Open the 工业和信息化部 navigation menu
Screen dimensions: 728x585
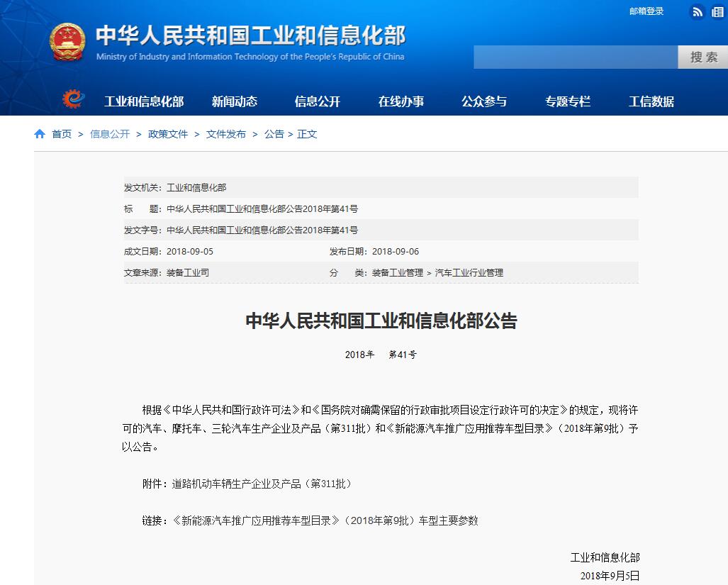coord(144,101)
